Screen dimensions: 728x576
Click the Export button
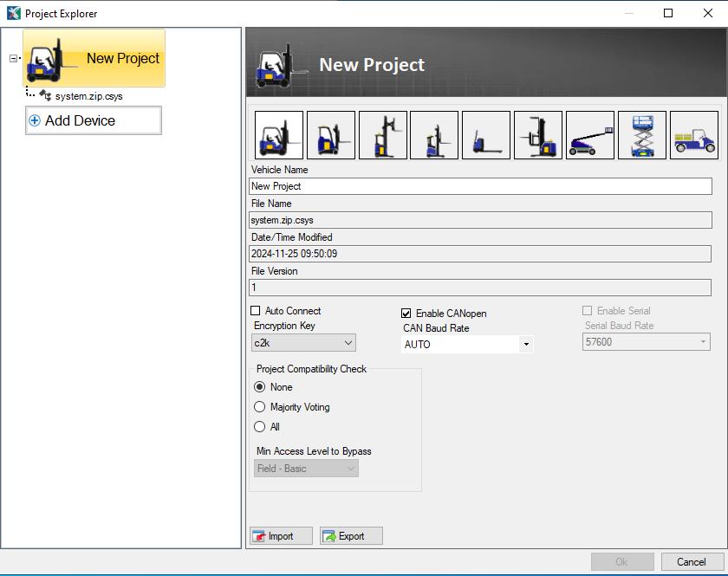point(351,535)
